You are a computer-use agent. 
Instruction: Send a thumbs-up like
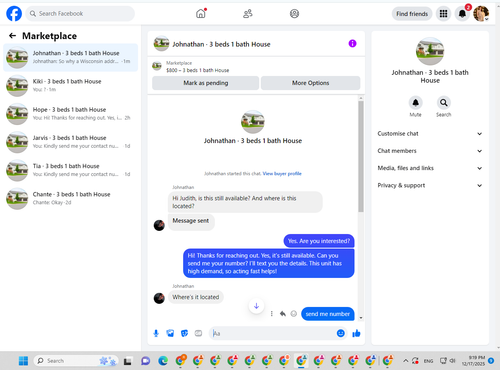click(x=356, y=333)
